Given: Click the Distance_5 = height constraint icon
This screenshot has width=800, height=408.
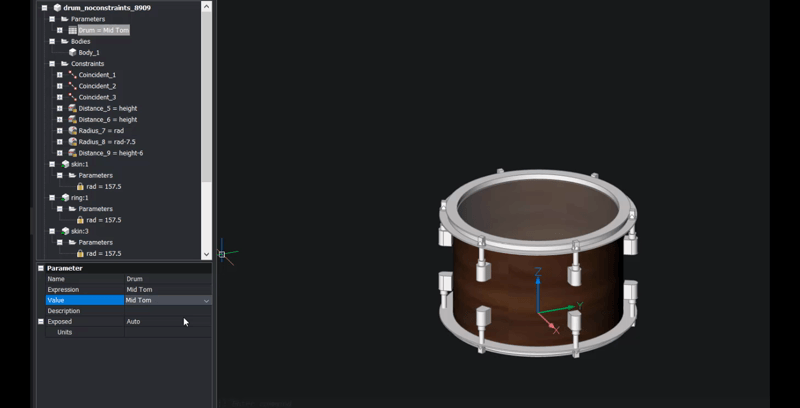Looking at the screenshot, I should point(73,108).
